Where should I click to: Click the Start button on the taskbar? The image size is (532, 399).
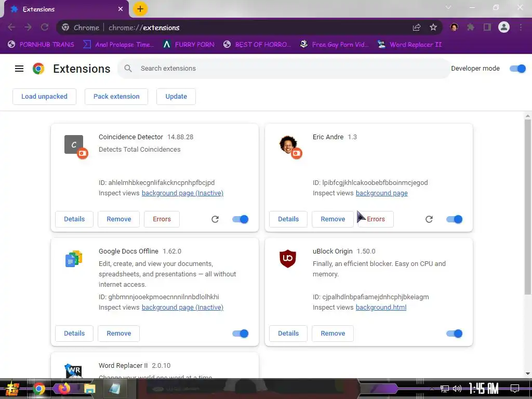click(x=11, y=389)
